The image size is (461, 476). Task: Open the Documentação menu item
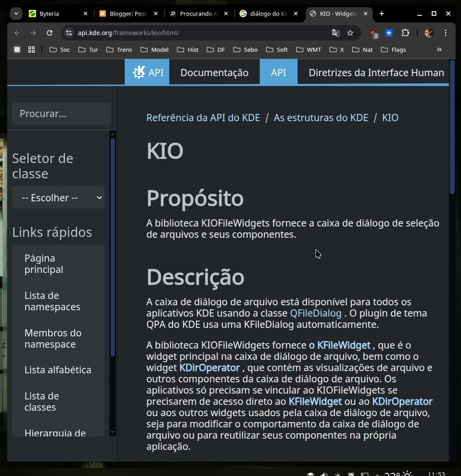tap(215, 72)
